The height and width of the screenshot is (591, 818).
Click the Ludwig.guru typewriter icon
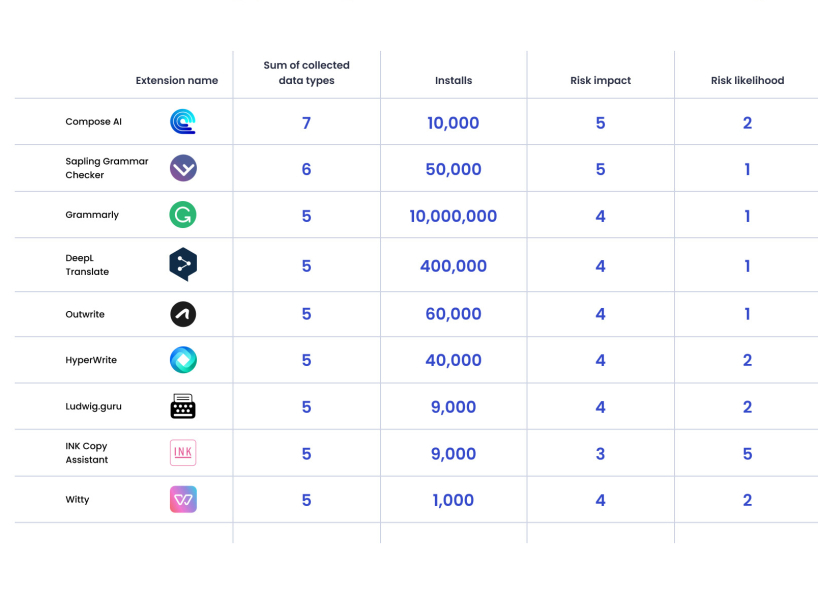[x=183, y=407]
